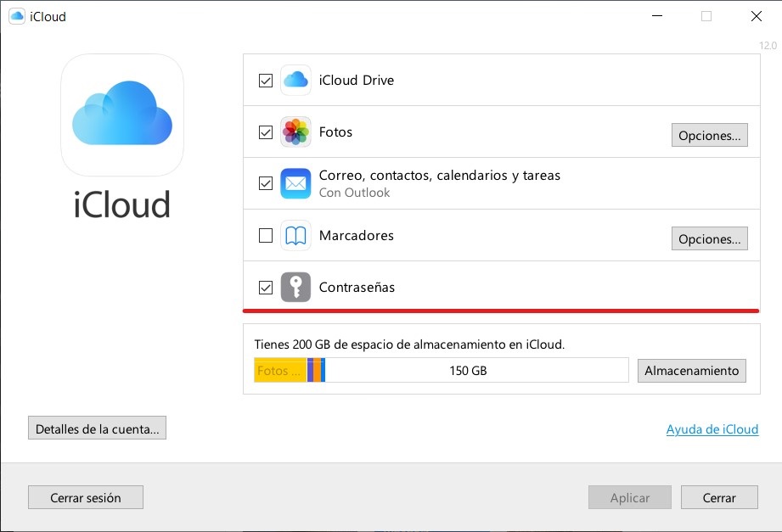
Task: Click the Cerrar button
Action: [719, 497]
